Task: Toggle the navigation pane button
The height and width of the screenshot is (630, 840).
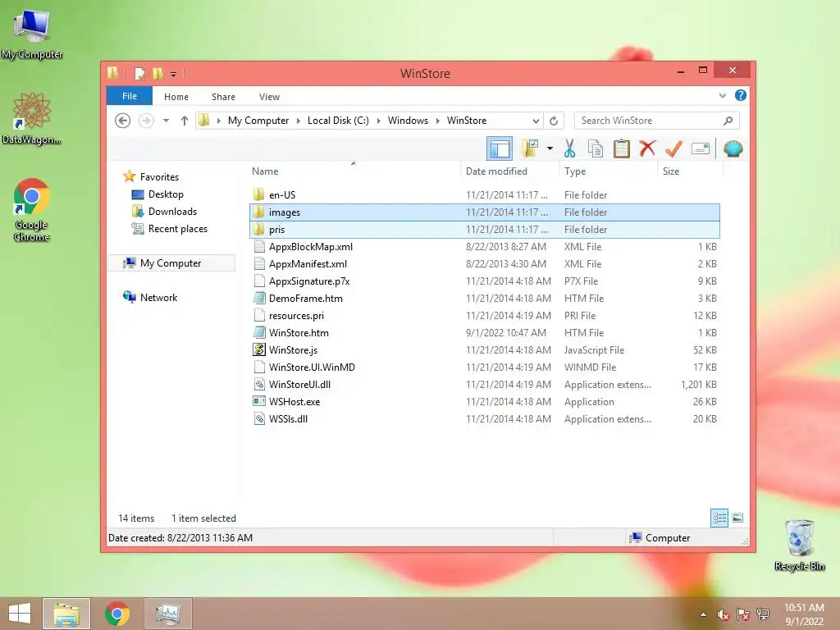Action: pyautogui.click(x=500, y=149)
